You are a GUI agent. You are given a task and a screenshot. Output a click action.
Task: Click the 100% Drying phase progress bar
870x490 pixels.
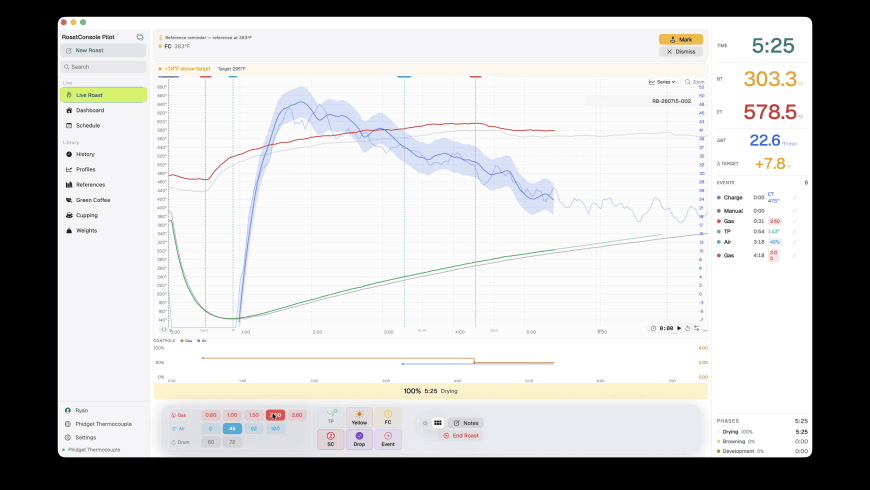click(431, 391)
